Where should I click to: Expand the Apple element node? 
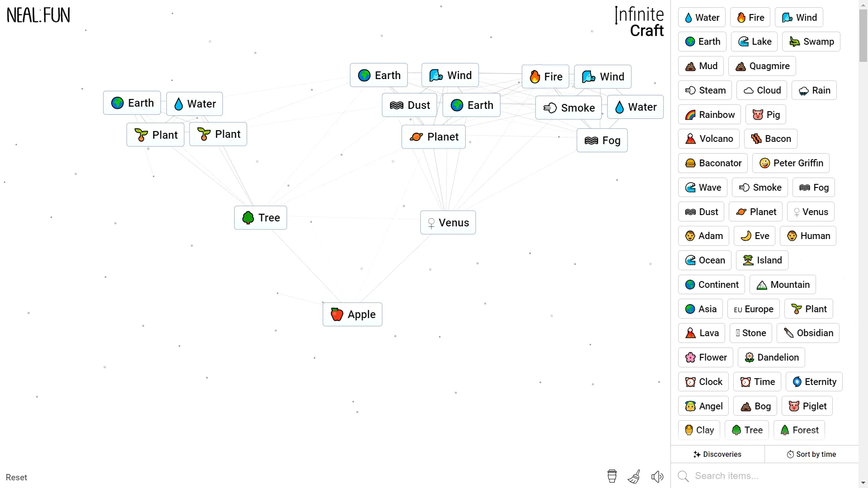coord(353,314)
